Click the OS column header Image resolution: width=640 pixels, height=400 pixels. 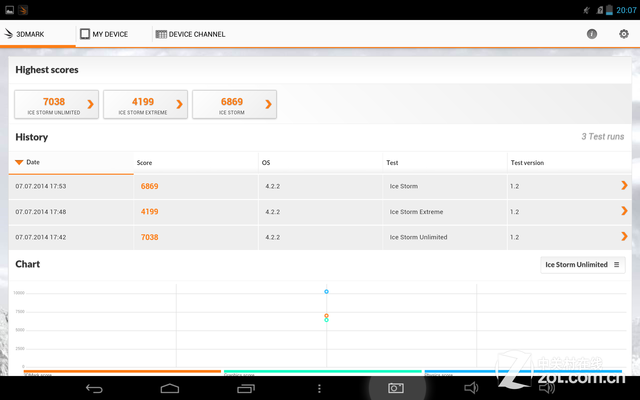tap(320, 162)
